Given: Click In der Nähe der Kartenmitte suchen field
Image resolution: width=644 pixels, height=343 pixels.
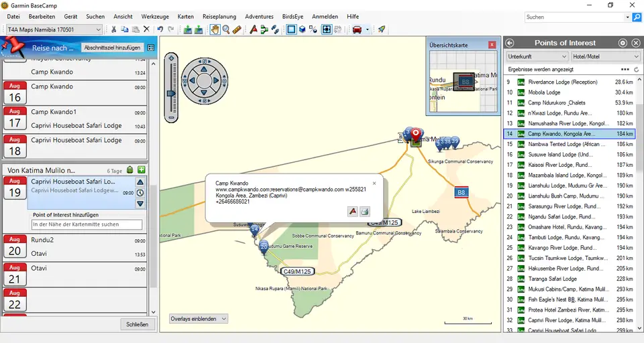Looking at the screenshot, I should [87, 224].
